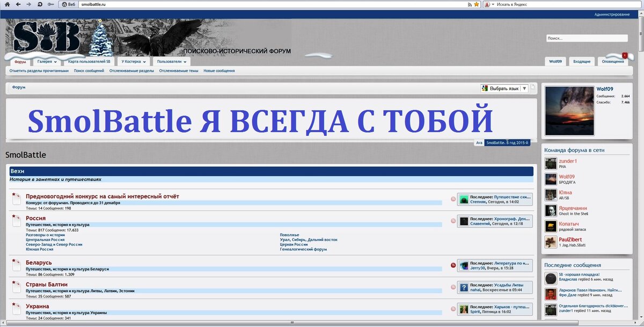
Task: Open the Выбрать язык language dropdown
Action: point(504,89)
